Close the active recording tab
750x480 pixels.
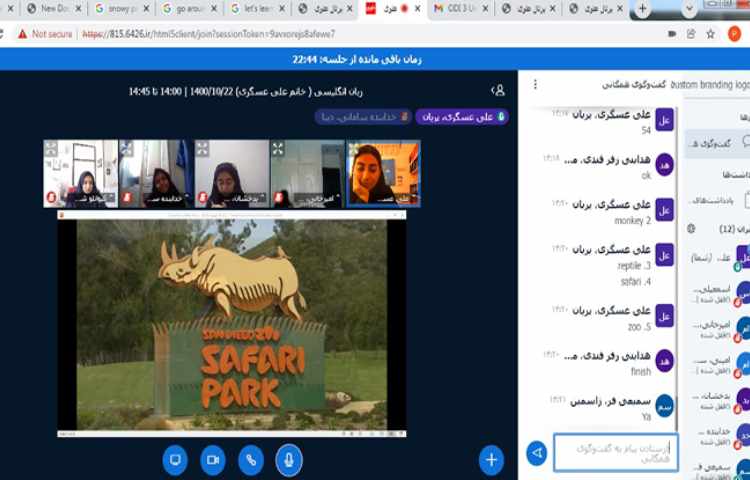[x=418, y=9]
